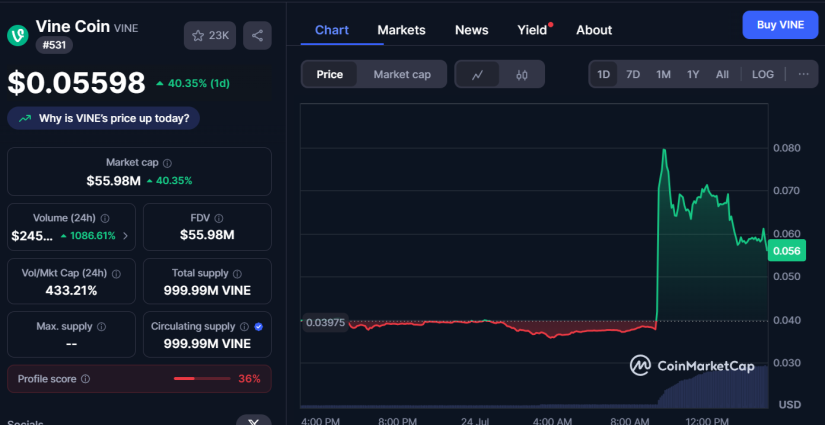
Task: Click the Buy VINE button
Action: (779, 24)
